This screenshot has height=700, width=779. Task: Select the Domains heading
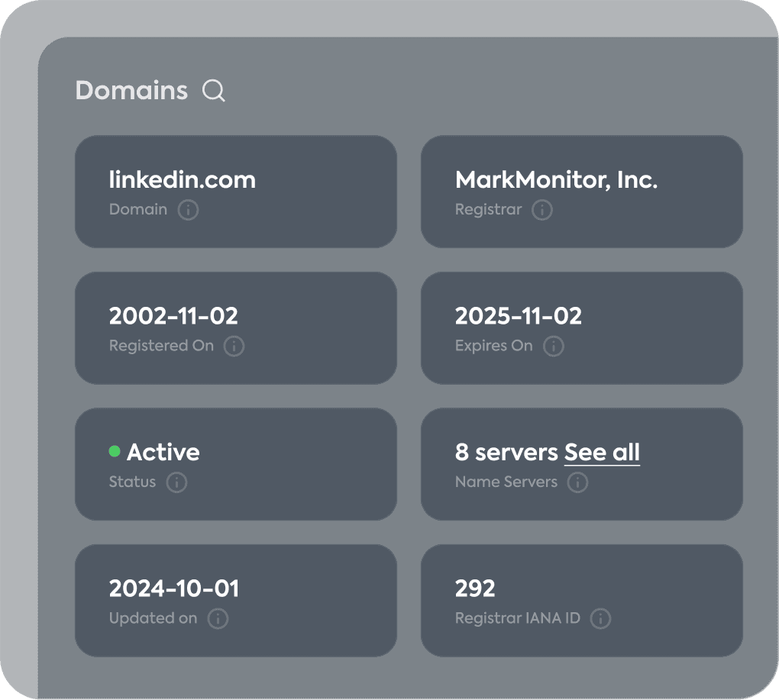click(131, 90)
